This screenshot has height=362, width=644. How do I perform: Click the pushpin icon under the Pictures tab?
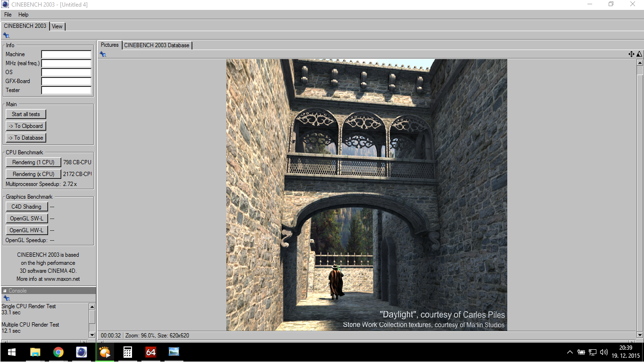pos(103,54)
